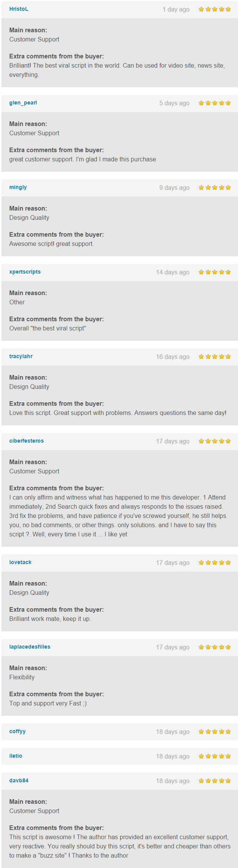Image resolution: width=238 pixels, height=868 pixels.
Task: Open HristoL's reviewer profile link
Action: [x=19, y=9]
